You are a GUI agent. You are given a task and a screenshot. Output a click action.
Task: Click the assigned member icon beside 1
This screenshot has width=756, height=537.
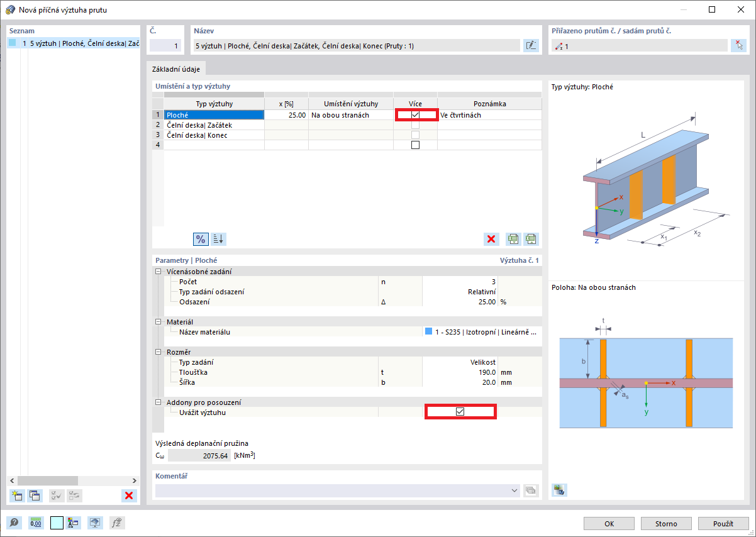558,46
